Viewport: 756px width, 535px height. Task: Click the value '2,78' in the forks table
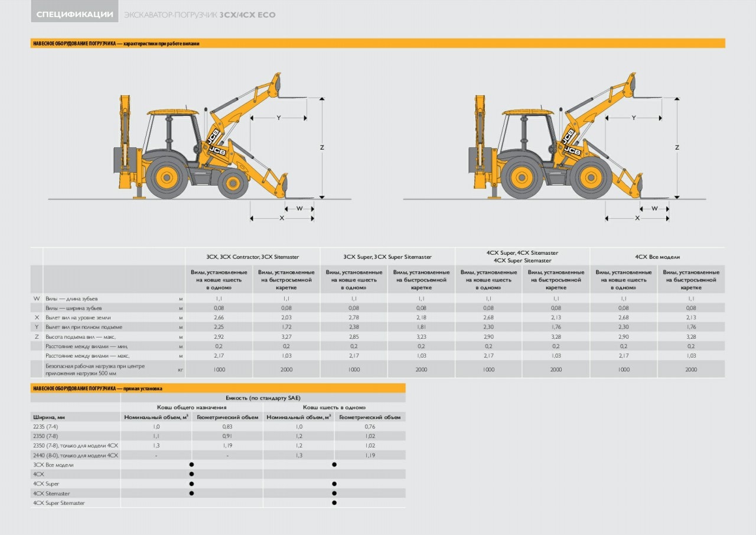[354, 317]
